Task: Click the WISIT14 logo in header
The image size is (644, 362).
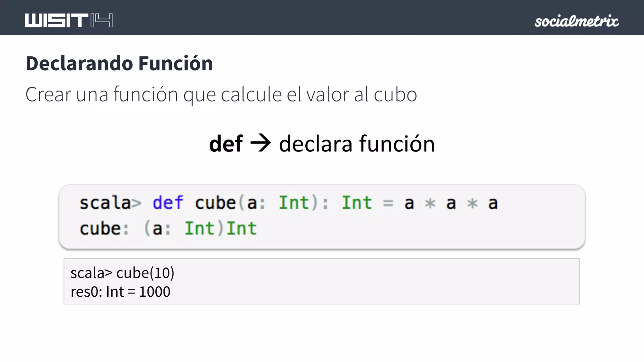Action: tap(69, 20)
